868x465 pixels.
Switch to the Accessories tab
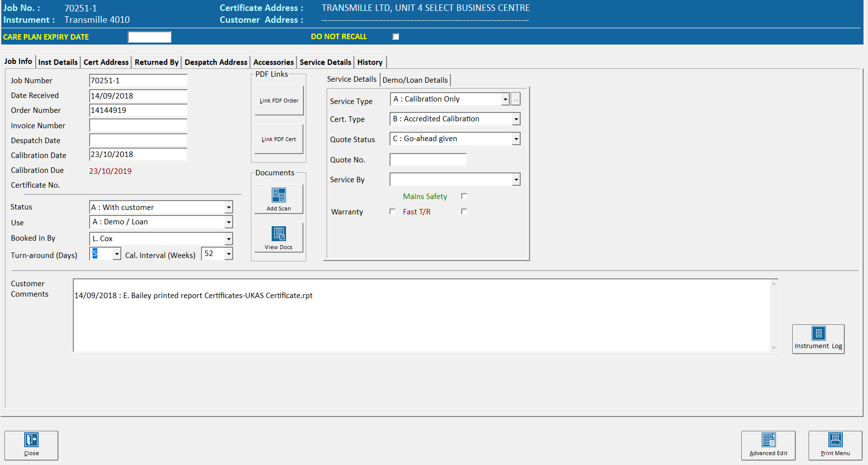coord(273,62)
